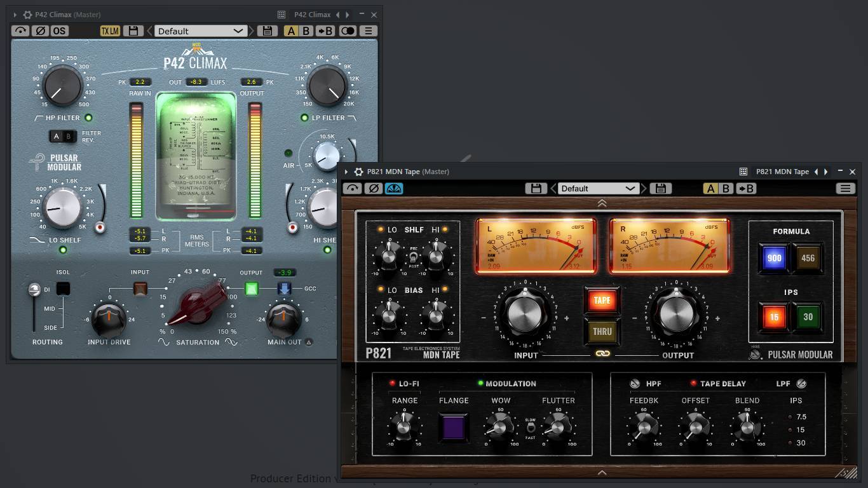Click right sine wave icon by SATURATION
The height and width of the screenshot is (488, 868).
(231, 342)
